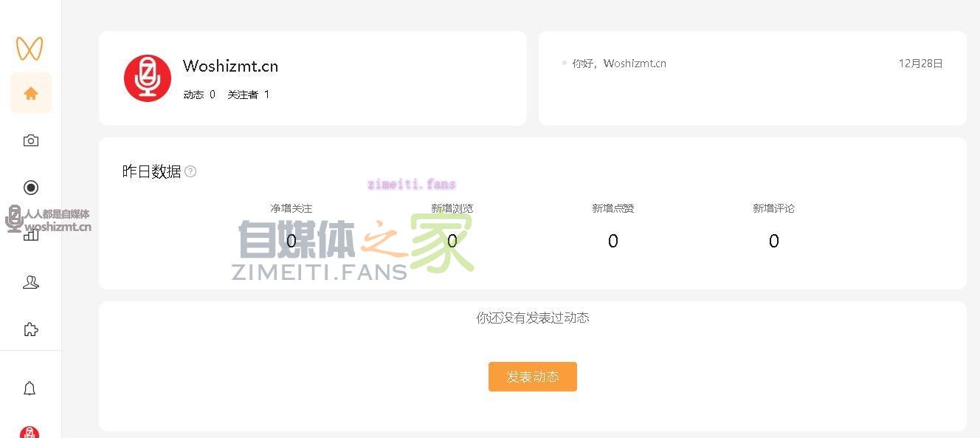Click the help icon beside 昨日数据
Screen dimensions: 980x438
(190, 171)
